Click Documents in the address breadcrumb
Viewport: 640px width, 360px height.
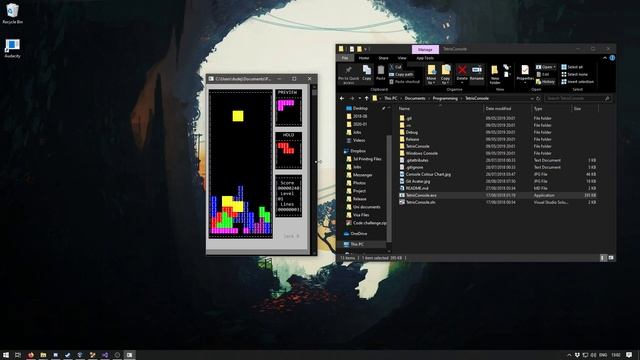(x=415, y=98)
